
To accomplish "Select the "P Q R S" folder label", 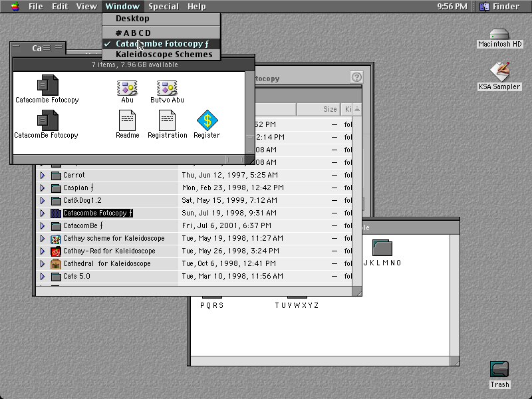I will (x=212, y=305).
